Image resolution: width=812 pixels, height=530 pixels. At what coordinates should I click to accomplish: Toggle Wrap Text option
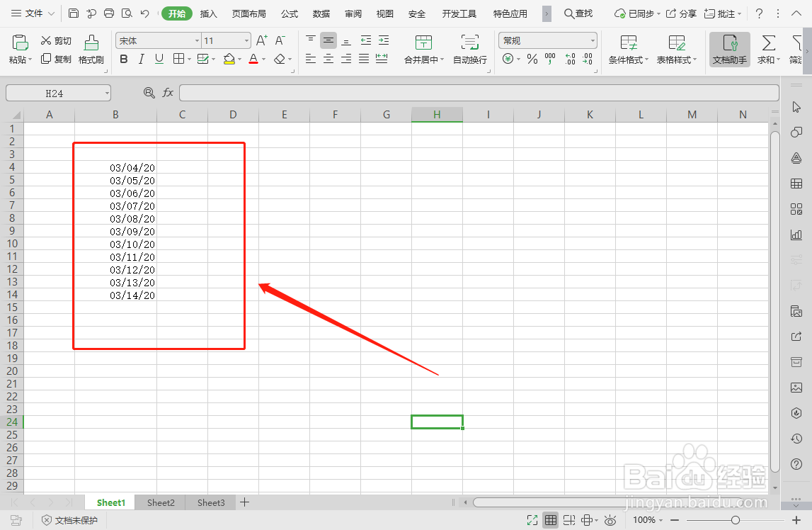[x=469, y=50]
